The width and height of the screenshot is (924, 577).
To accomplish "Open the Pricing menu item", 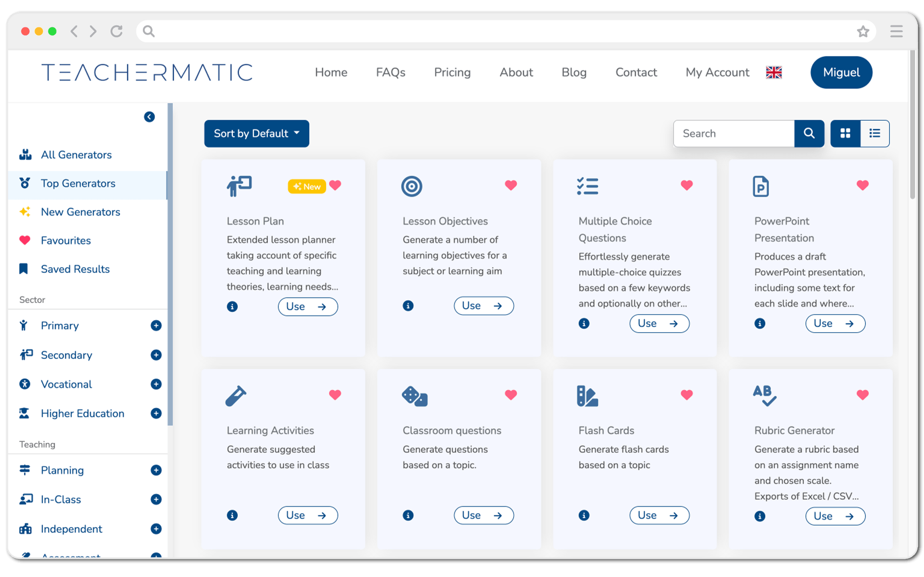I will click(x=452, y=72).
